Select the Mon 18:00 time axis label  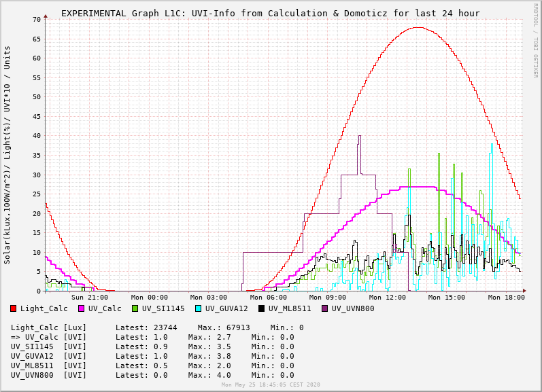(506, 297)
